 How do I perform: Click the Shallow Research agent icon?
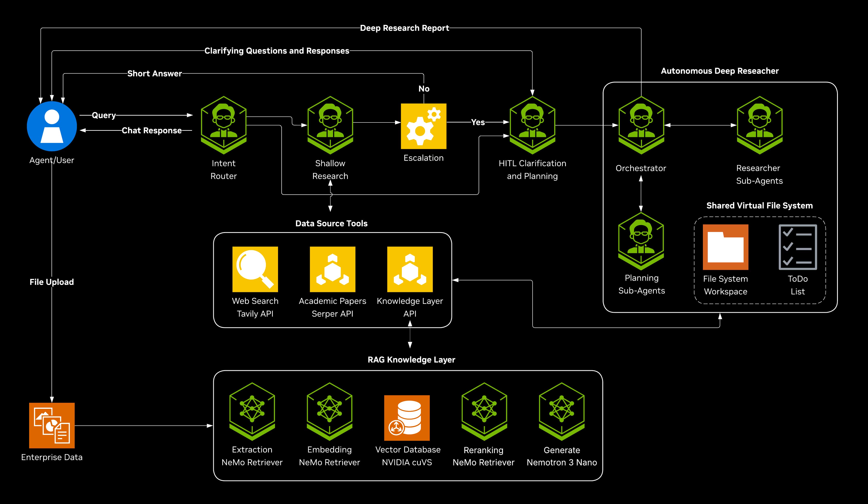pos(330,125)
